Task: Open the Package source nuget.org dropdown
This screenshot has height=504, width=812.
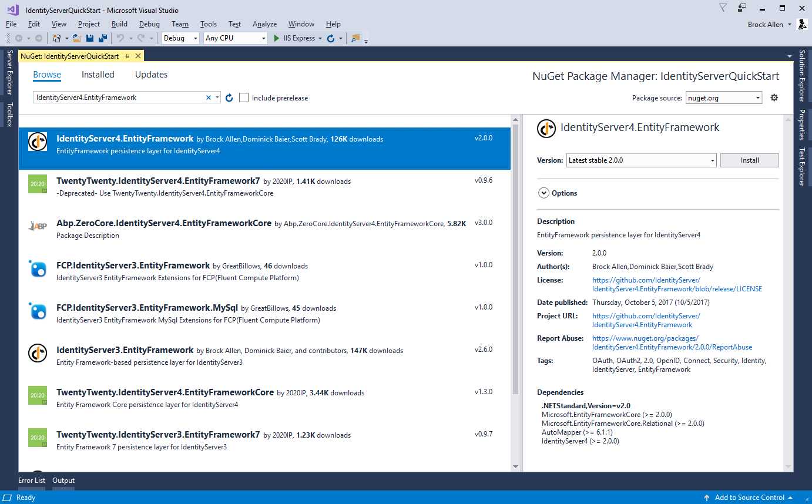Action: pos(724,98)
